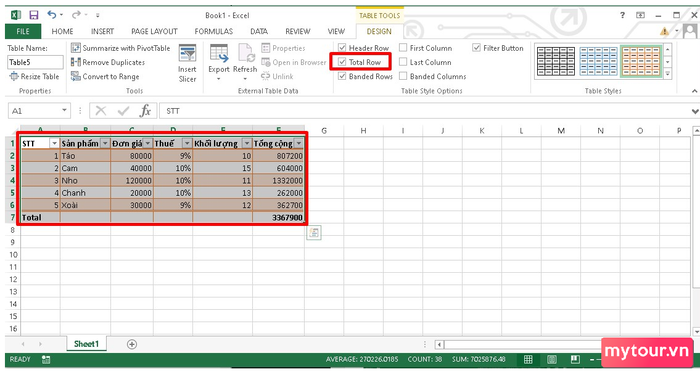Viewport: 700px width, 376px height.
Task: Open the Sản phẩm column filter dropdown
Action: tap(105, 143)
